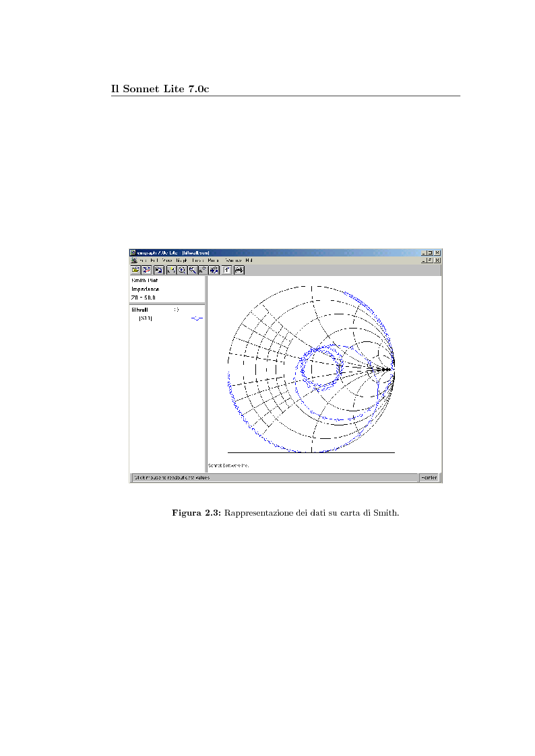Open the Edit menu
This screenshot has height=756, width=535.
coord(154,261)
